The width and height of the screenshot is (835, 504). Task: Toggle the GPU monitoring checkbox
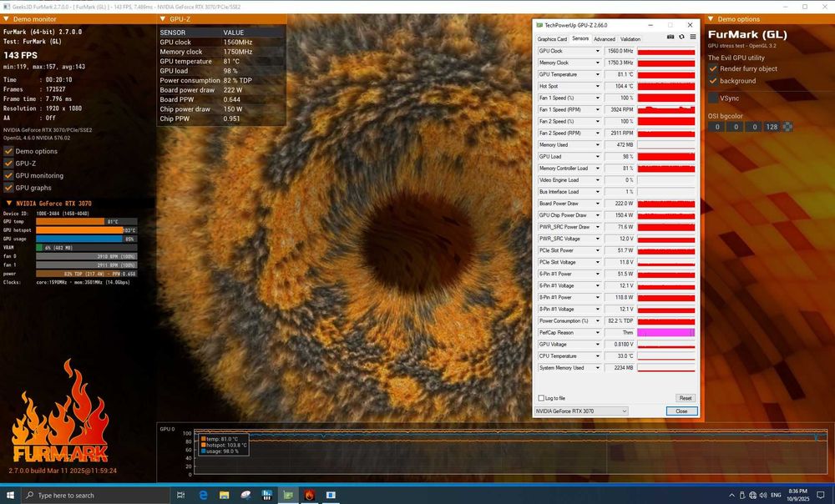click(8, 175)
